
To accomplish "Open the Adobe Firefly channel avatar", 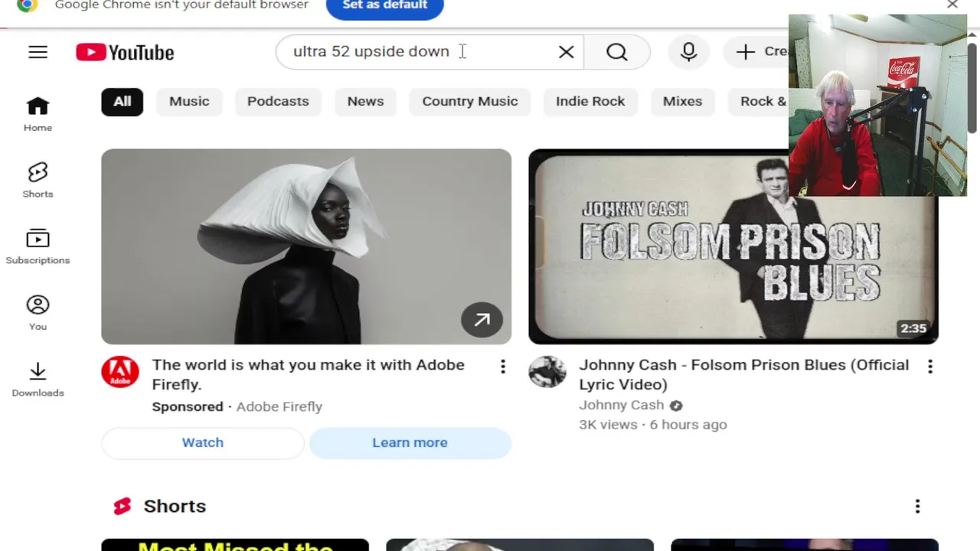I will (x=120, y=372).
